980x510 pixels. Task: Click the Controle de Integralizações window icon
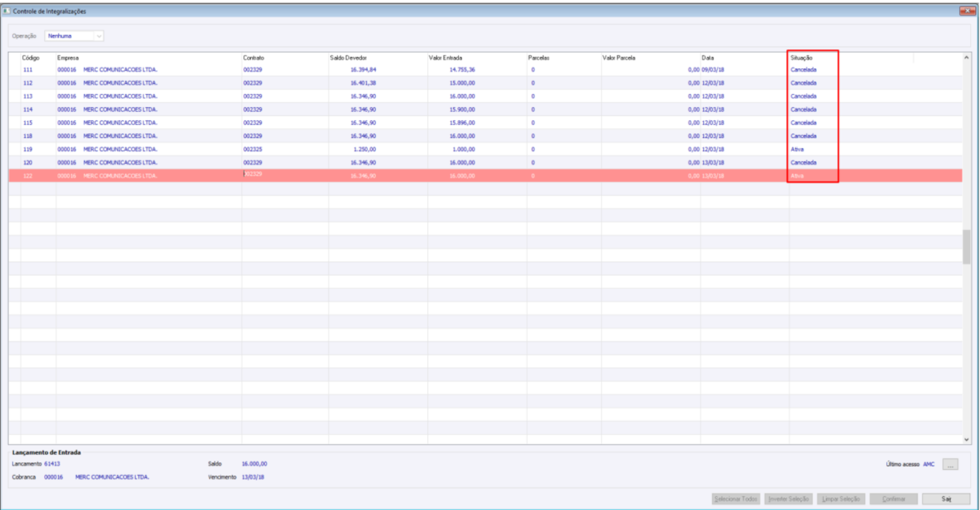[x=7, y=11]
